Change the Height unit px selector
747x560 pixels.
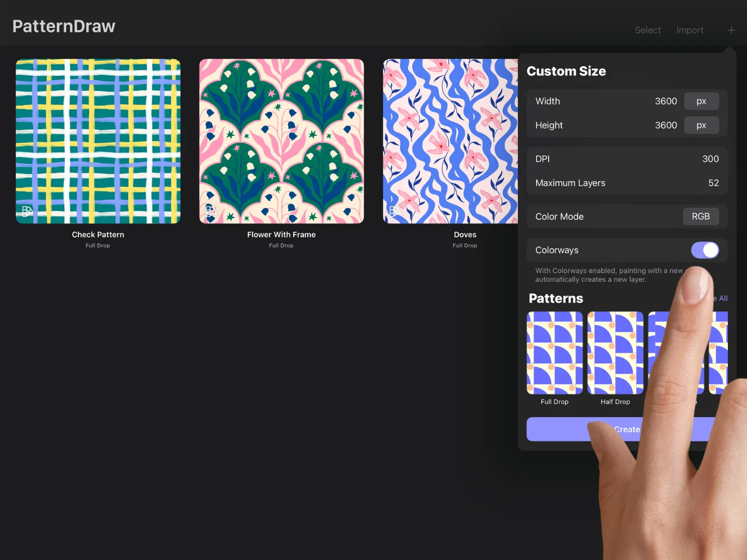[x=701, y=125]
